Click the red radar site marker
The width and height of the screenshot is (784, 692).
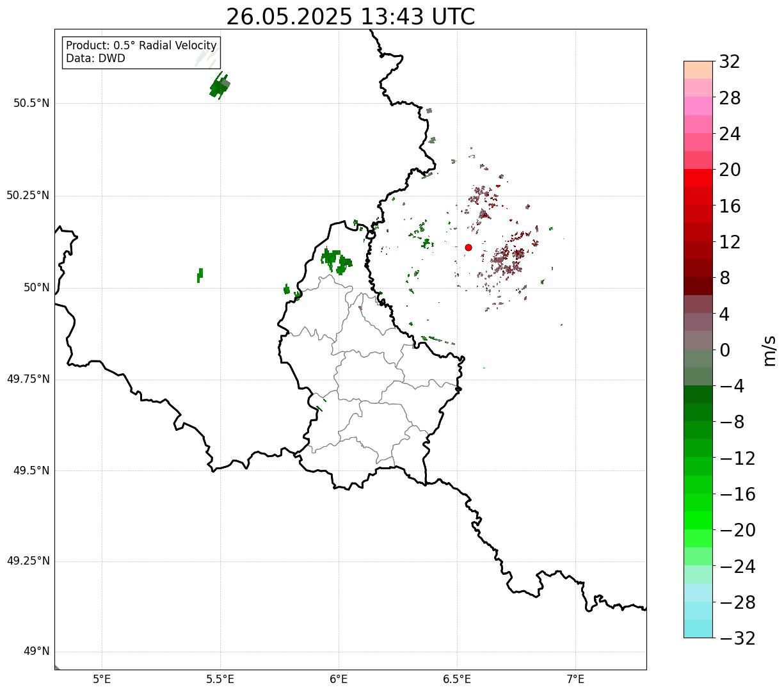point(468,247)
